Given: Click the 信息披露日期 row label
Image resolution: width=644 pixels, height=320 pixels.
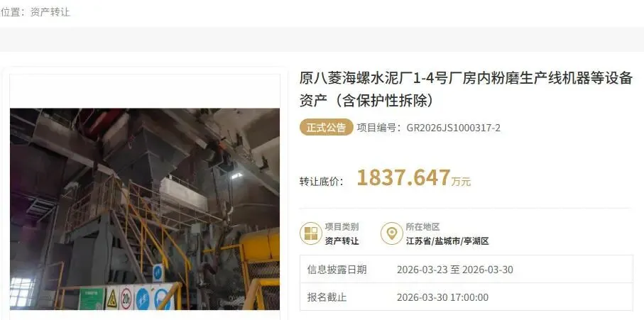Looking at the screenshot, I should tap(337, 270).
